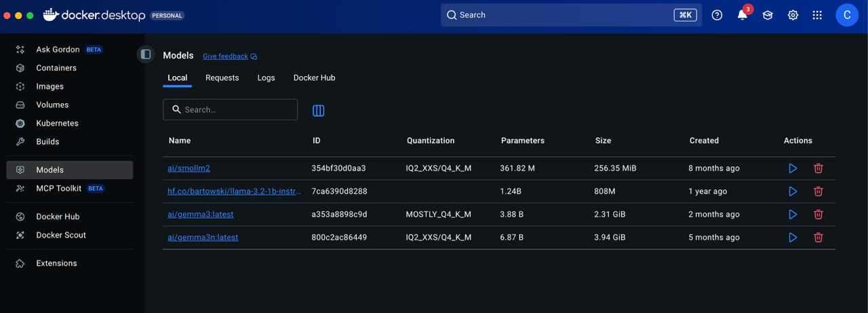868x313 pixels.
Task: Click the 361.82 M parameters cell
Action: pos(517,168)
